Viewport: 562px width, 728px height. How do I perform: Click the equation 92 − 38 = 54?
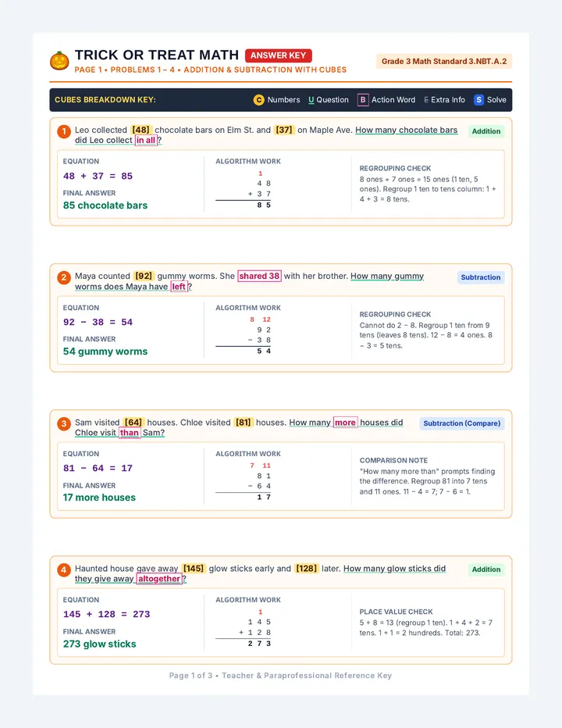tap(98, 323)
